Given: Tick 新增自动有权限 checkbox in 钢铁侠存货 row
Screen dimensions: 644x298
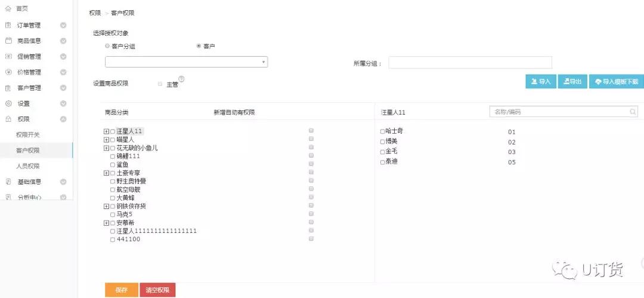Looking at the screenshot, I should point(311,205).
